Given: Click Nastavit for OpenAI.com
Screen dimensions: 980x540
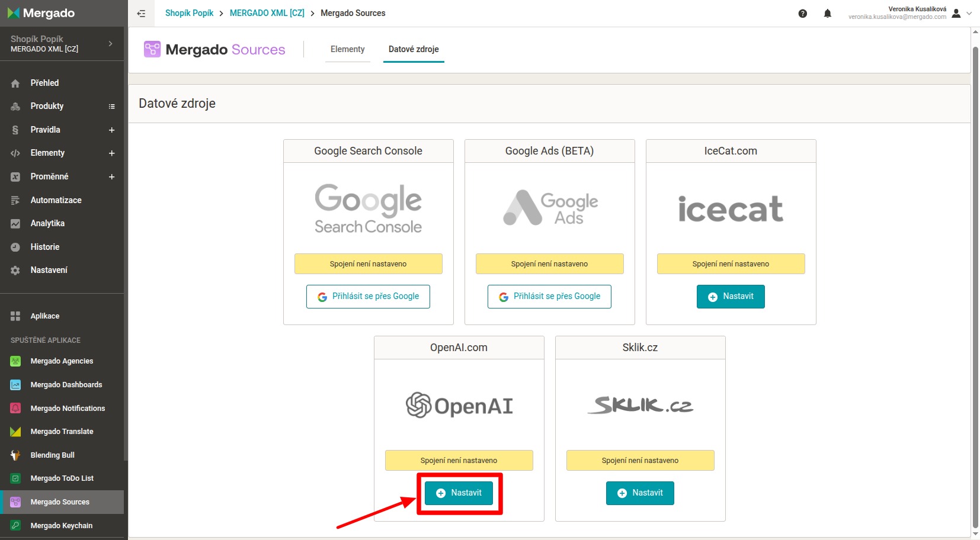Looking at the screenshot, I should tap(459, 493).
